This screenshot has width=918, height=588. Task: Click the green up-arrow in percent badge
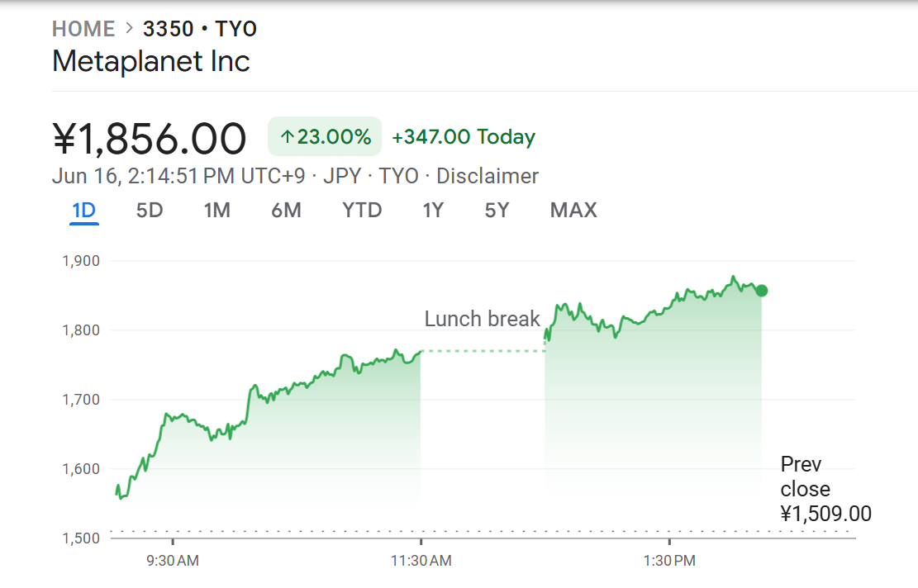coord(287,137)
